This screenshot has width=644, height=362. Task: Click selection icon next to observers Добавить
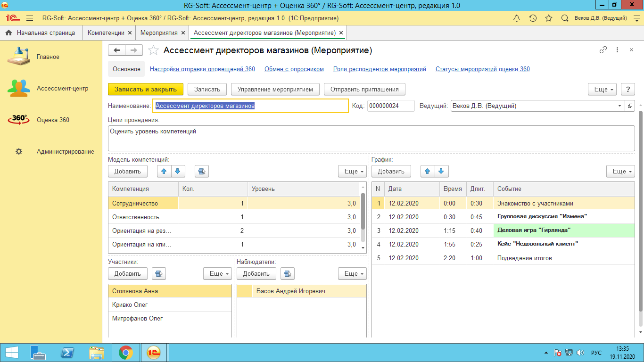pos(288,273)
